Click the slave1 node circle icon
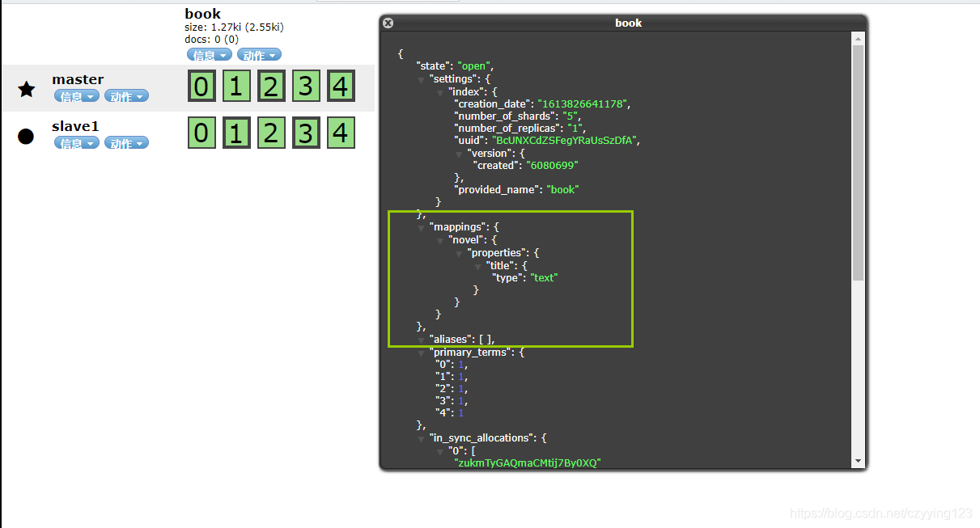The width and height of the screenshot is (980, 528). pos(26,136)
